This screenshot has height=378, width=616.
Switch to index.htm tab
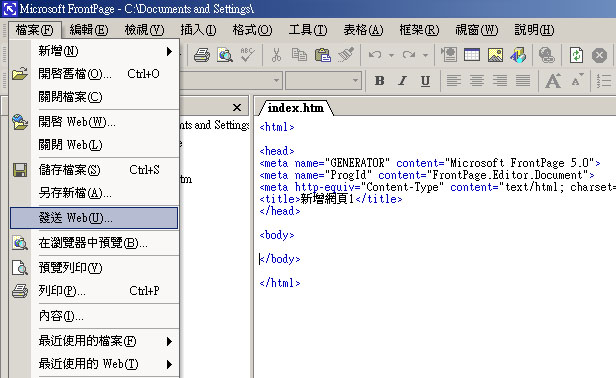pyautogui.click(x=295, y=108)
